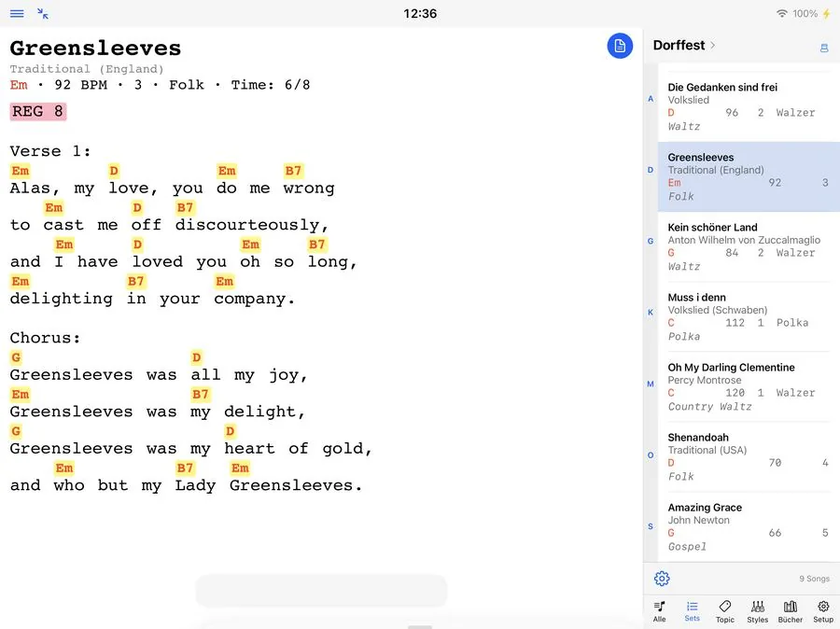Expand the Dorffest set chevron
This screenshot has height=629, width=840.
(x=712, y=46)
